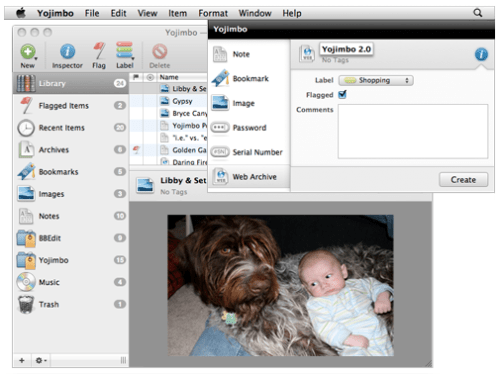500x374 pixels.
Task: Open the Yojimbo tag collection
Action: [71, 260]
